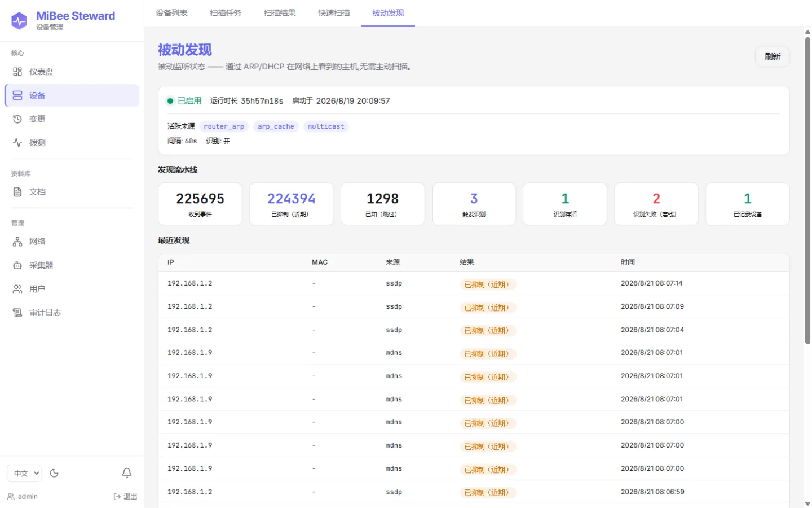Switch to the 设备列表 tab
The width and height of the screenshot is (812, 508).
coord(171,13)
